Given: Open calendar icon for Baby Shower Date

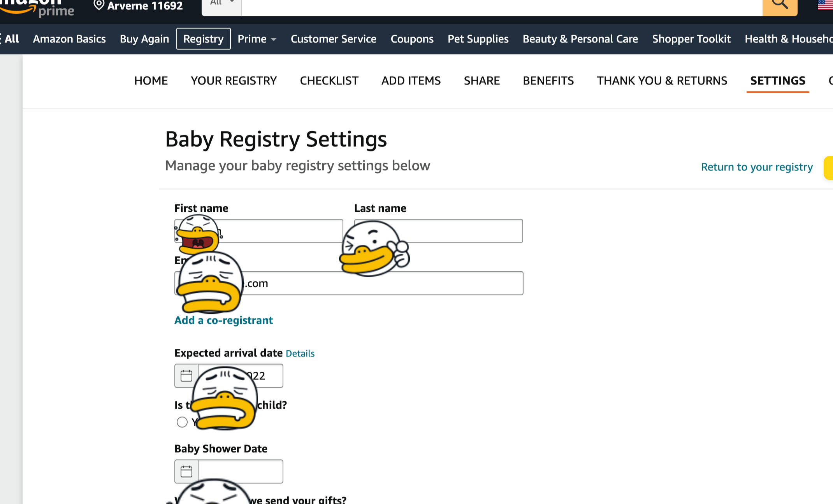Looking at the screenshot, I should point(186,471).
